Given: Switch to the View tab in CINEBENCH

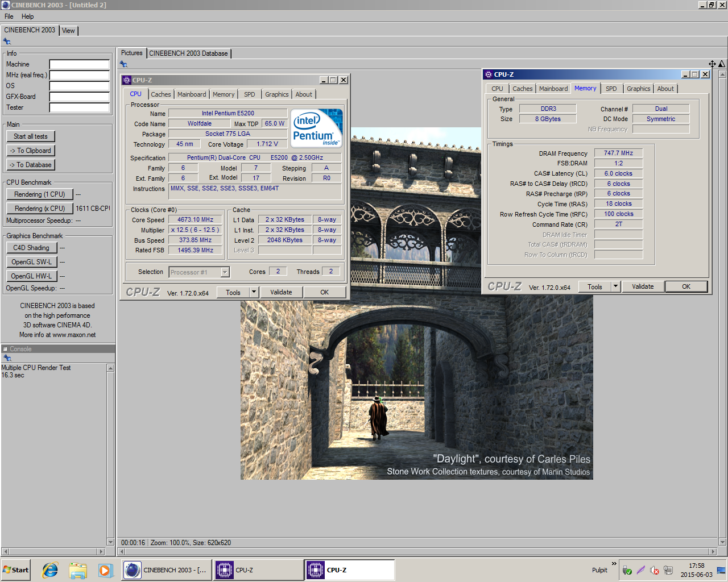Looking at the screenshot, I should click(x=68, y=31).
